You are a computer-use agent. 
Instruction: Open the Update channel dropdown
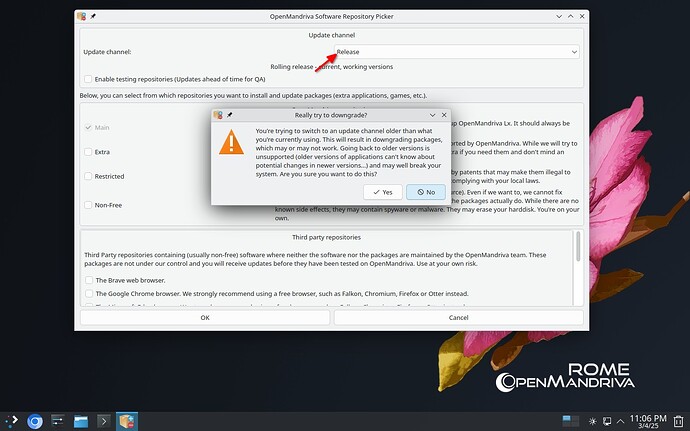click(455, 51)
